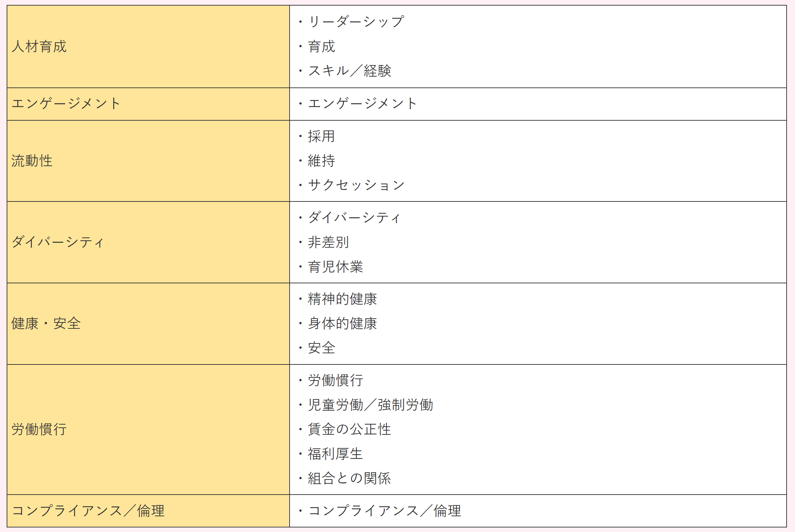
Task: Click ダイバーシティ in the yellow category column
Action: point(58,242)
